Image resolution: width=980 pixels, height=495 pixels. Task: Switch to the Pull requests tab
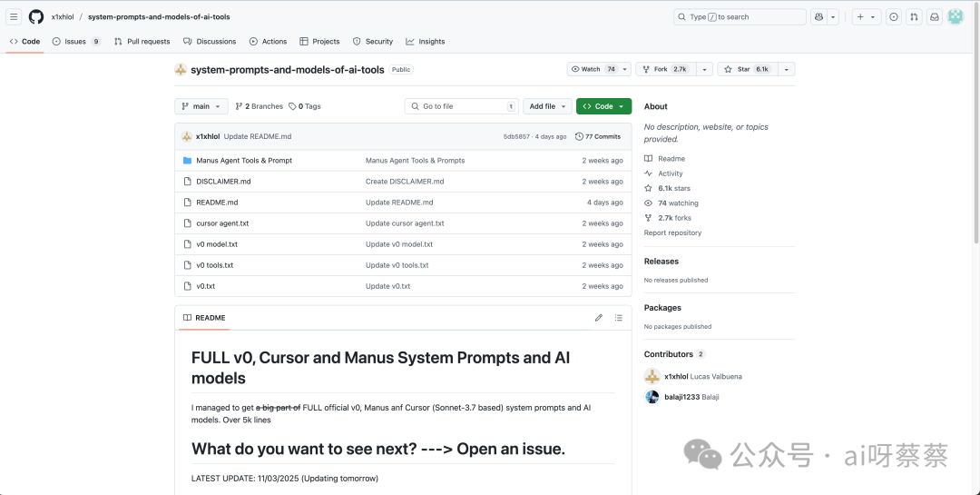pyautogui.click(x=142, y=42)
